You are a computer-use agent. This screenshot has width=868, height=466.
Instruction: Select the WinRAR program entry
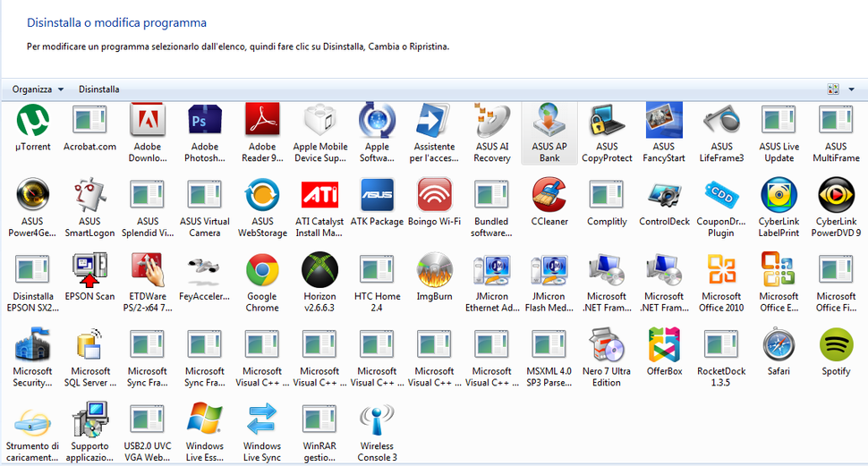coord(320,433)
